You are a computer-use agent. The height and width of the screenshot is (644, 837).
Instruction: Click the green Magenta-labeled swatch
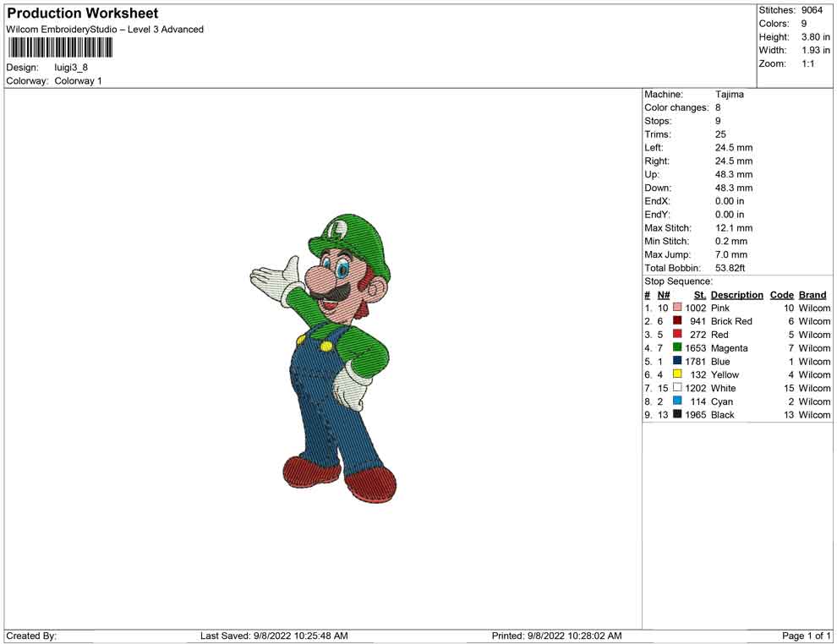(x=677, y=347)
